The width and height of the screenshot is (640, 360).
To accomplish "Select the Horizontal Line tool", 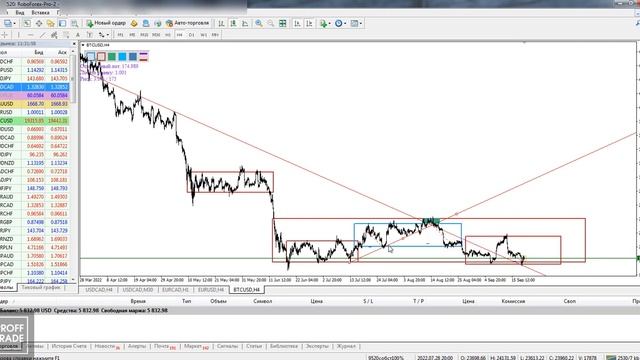I will click(30, 35).
